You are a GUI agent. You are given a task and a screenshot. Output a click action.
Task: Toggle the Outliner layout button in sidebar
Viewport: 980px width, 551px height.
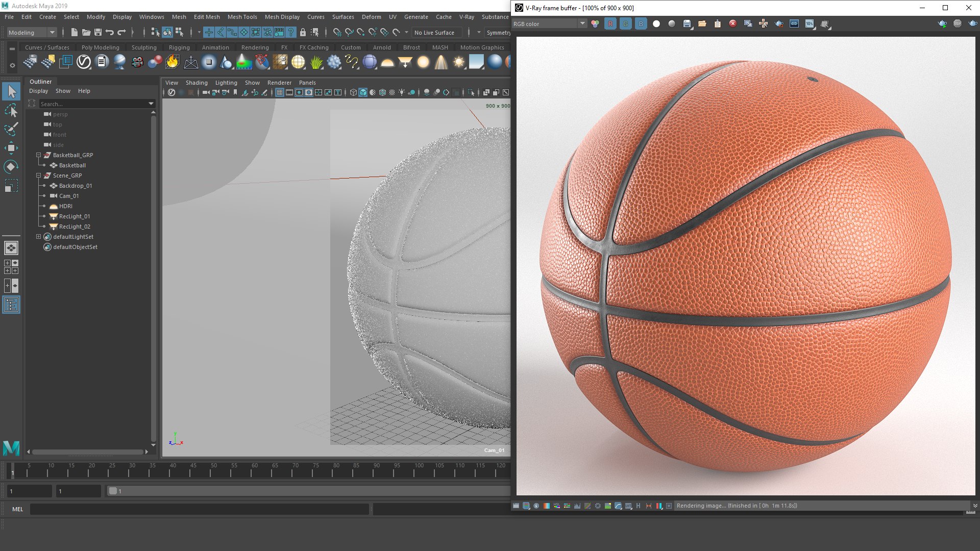coord(11,305)
